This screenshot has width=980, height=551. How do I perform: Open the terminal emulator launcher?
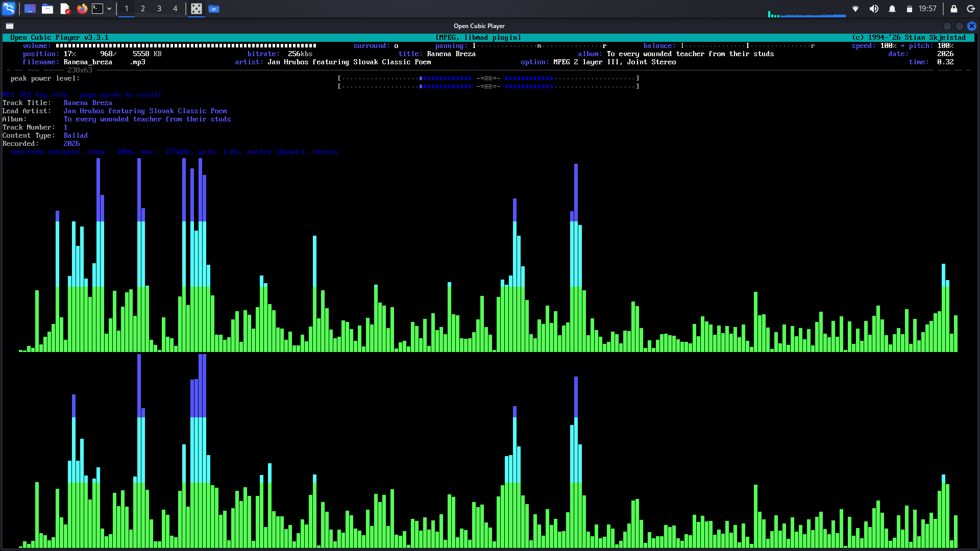(x=97, y=9)
